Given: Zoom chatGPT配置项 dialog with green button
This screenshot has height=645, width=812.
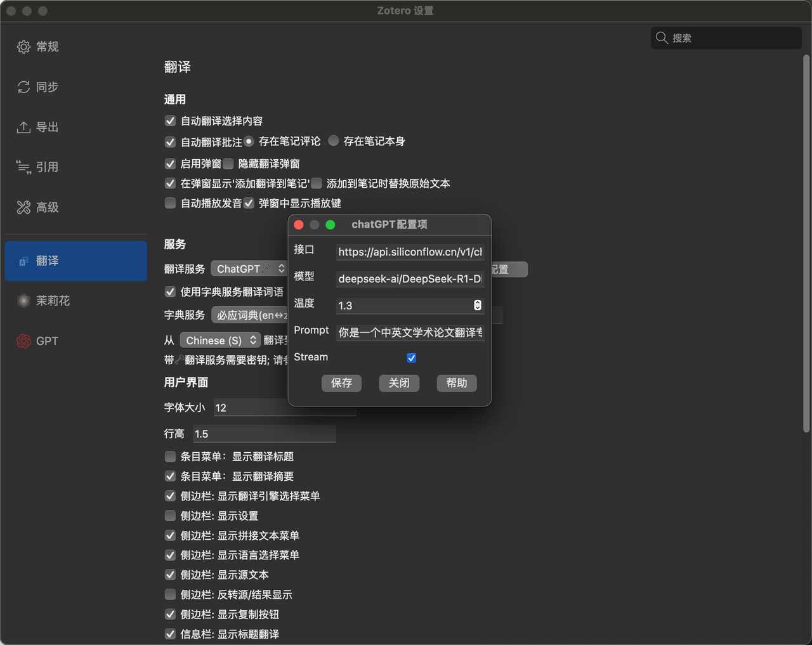Looking at the screenshot, I should pos(331,225).
